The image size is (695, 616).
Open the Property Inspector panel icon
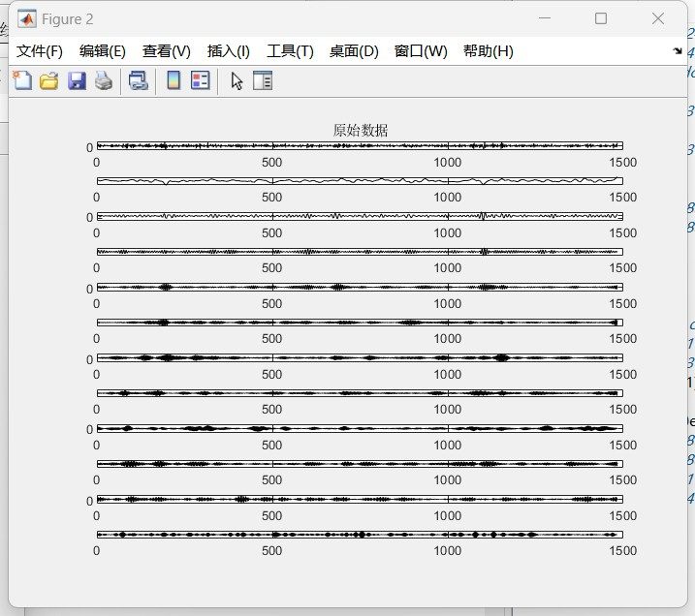coord(263,81)
